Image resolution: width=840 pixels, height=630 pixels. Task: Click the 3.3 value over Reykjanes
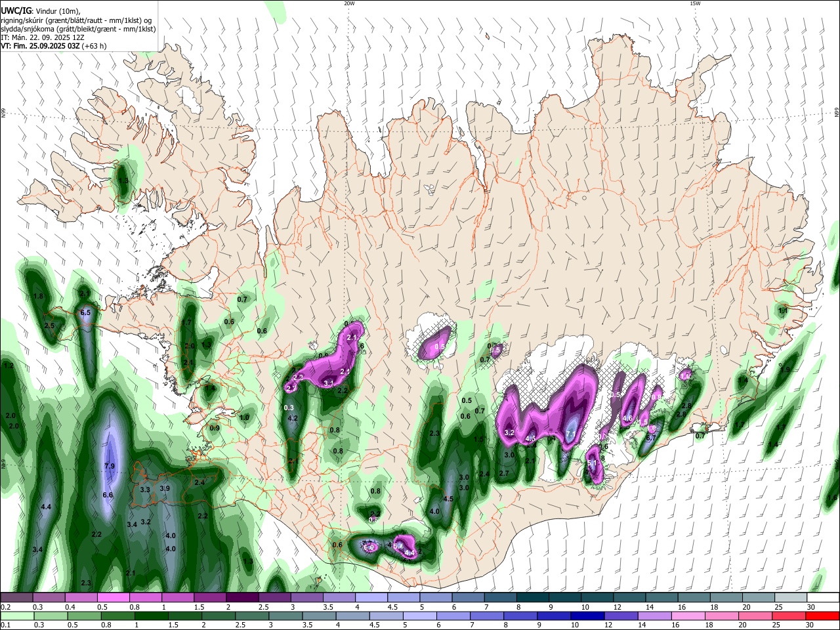click(145, 490)
